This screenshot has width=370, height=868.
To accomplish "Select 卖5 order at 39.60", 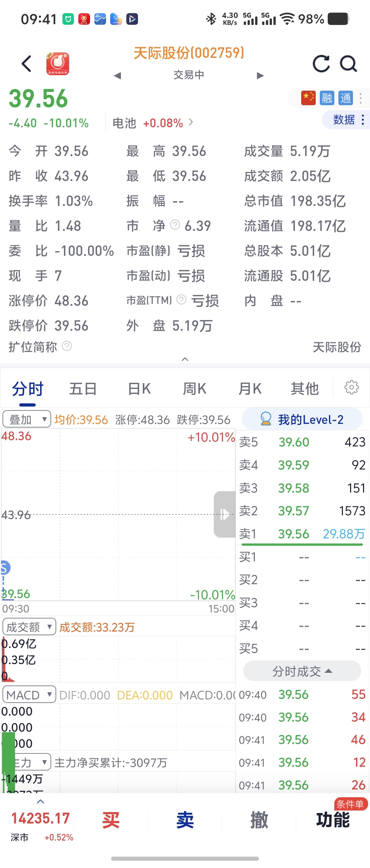I will coord(302,442).
